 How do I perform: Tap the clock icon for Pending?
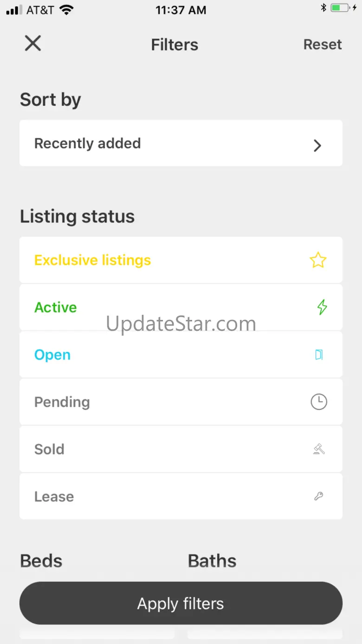[x=319, y=402]
